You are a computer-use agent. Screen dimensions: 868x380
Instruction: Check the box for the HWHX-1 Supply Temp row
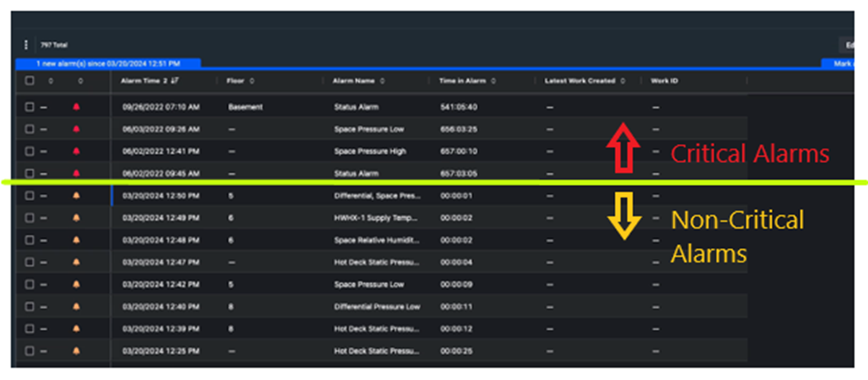pos(30,218)
